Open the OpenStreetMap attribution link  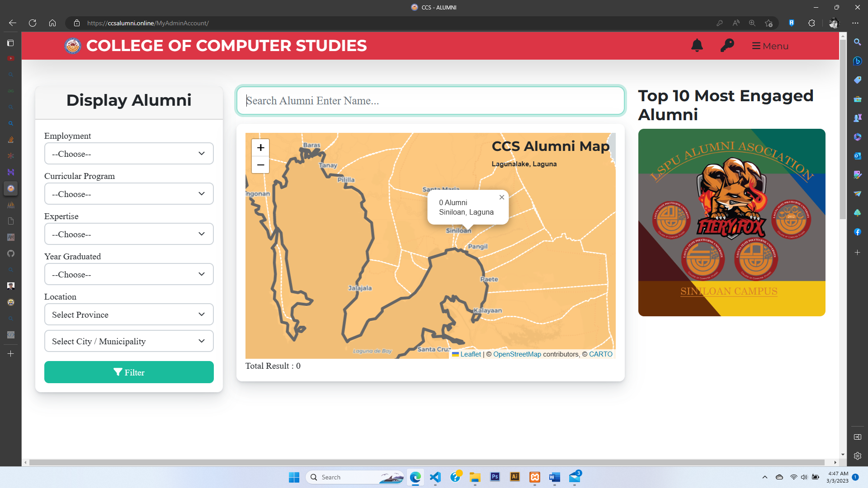click(517, 354)
